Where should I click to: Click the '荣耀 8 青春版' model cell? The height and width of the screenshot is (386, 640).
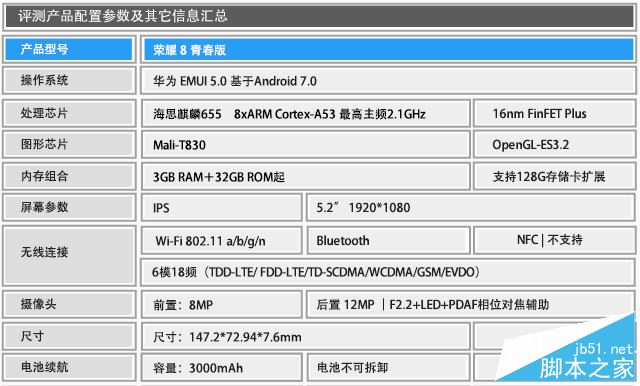(x=388, y=49)
